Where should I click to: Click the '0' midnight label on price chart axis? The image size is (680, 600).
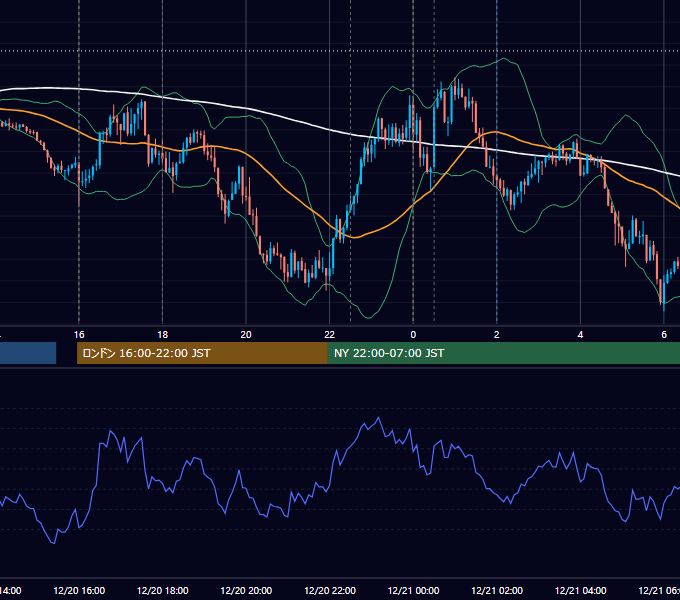pos(413,335)
